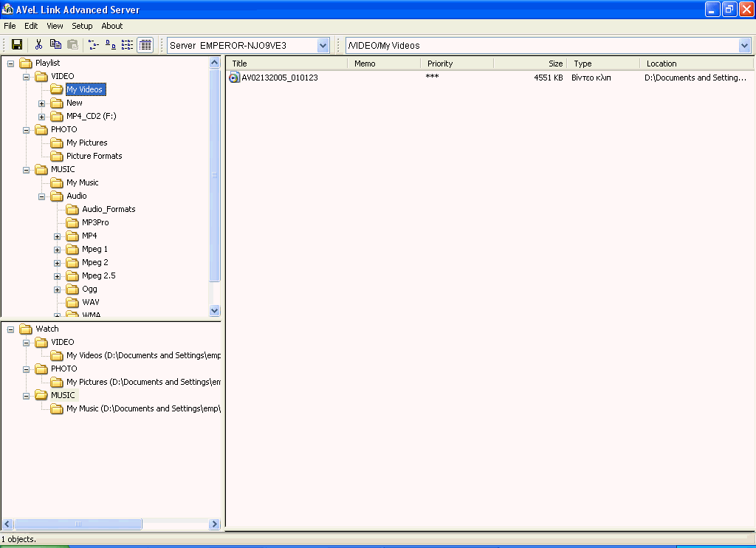756x548 pixels.
Task: Expand the Ogg folder
Action: [57, 290]
